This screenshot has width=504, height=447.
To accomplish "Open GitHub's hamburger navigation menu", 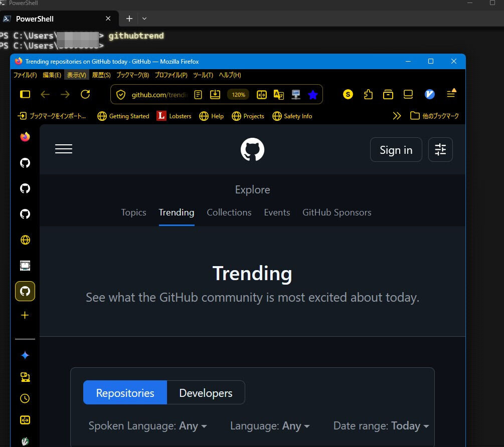I will tap(64, 149).
